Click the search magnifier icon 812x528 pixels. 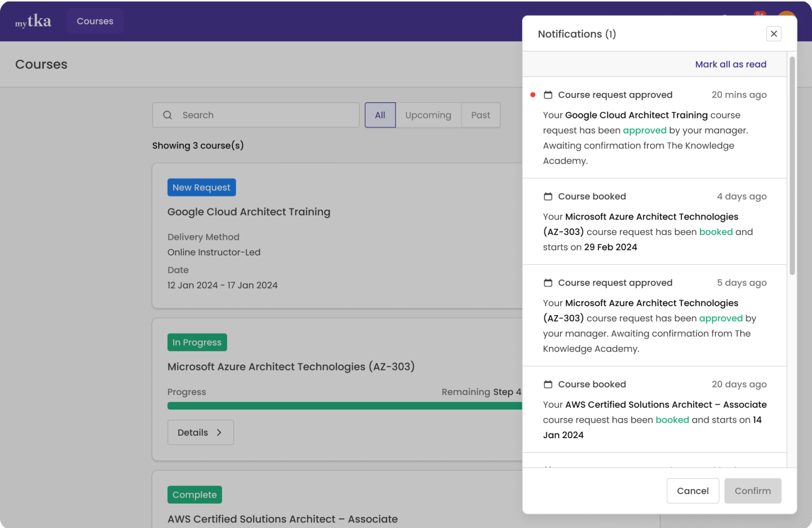pyautogui.click(x=167, y=115)
